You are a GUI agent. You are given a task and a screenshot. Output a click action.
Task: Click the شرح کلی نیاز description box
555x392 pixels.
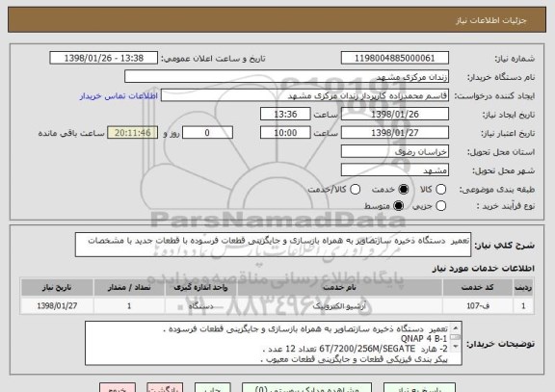(x=273, y=245)
